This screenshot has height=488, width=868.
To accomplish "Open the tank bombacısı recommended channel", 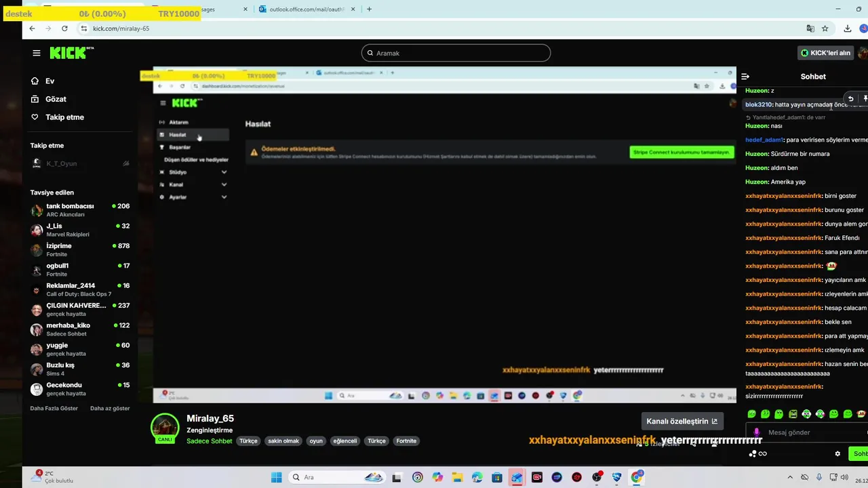I will pos(80,210).
